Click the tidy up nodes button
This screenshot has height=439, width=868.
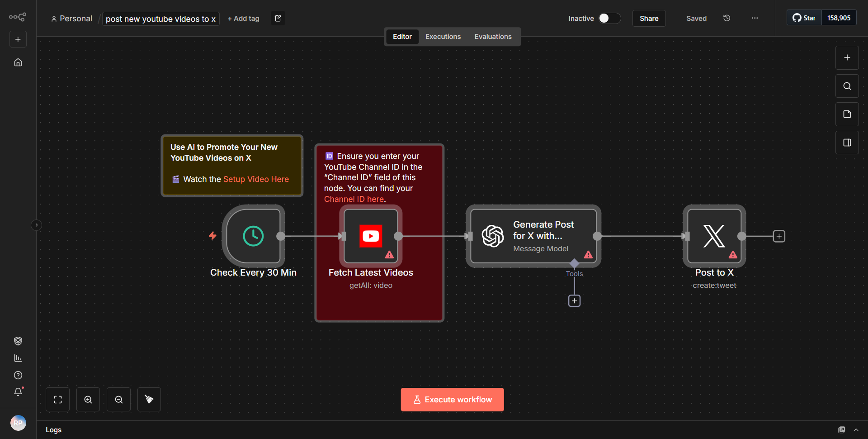[149, 400]
